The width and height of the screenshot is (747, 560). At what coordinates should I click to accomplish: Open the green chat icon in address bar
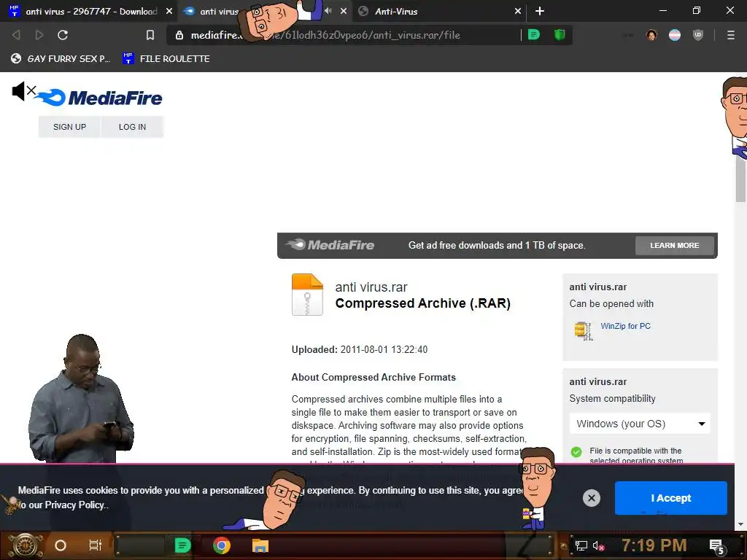tap(534, 34)
